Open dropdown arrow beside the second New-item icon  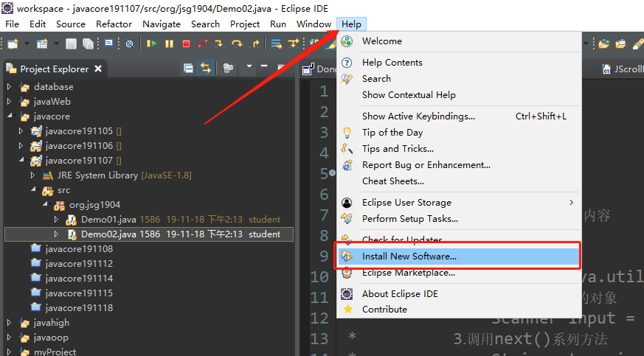[56, 43]
